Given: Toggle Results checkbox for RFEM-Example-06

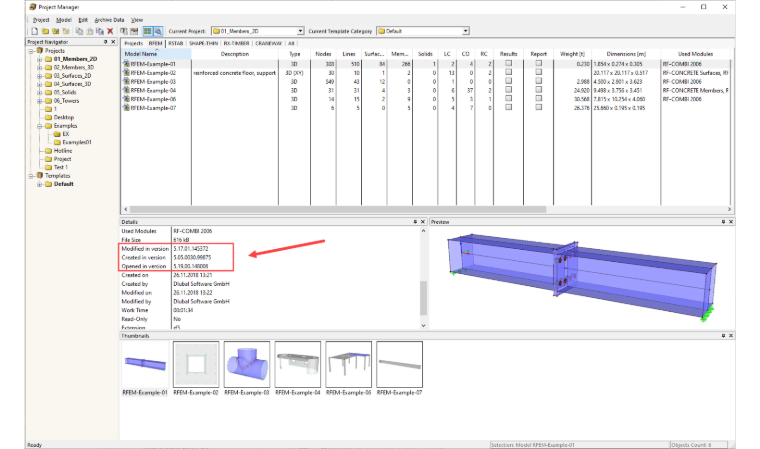Looking at the screenshot, I should click(508, 98).
